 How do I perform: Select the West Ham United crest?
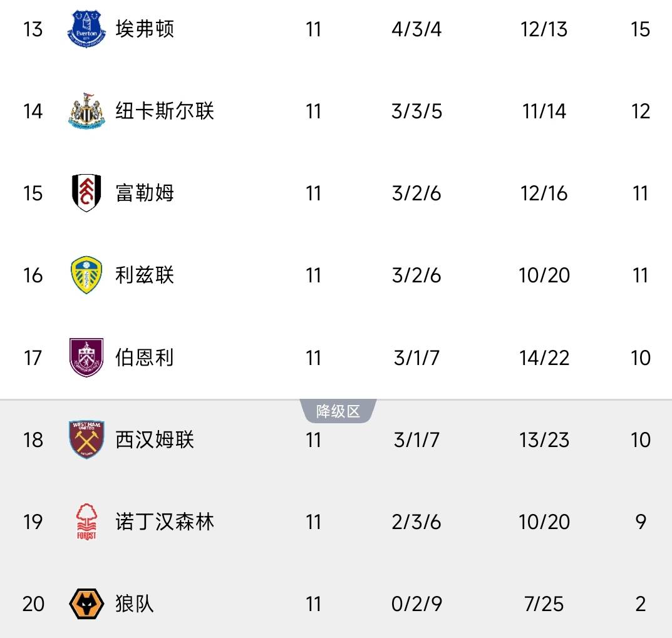click(x=86, y=440)
